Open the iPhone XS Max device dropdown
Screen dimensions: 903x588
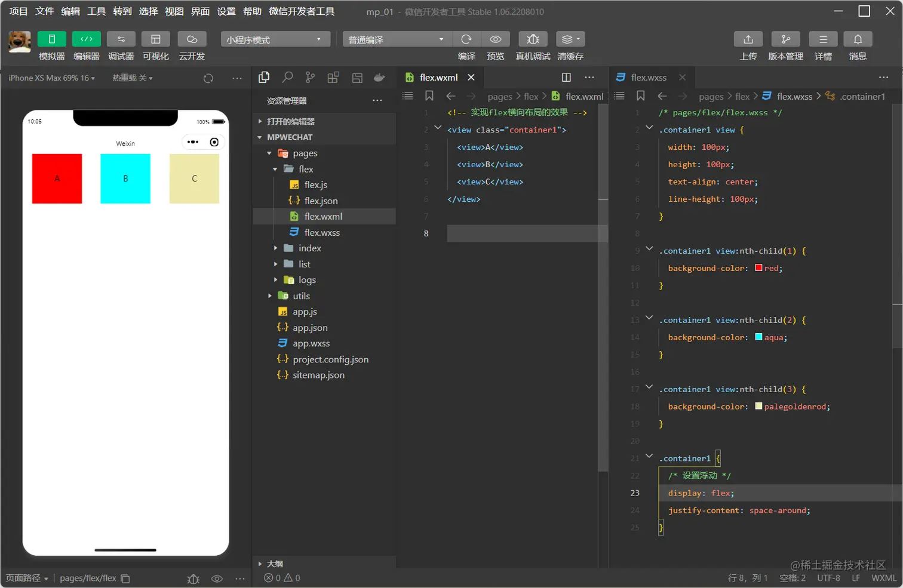pos(51,78)
